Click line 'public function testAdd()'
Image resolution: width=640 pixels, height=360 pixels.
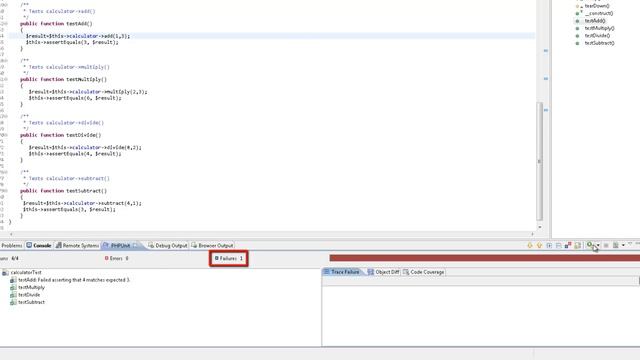(56, 24)
